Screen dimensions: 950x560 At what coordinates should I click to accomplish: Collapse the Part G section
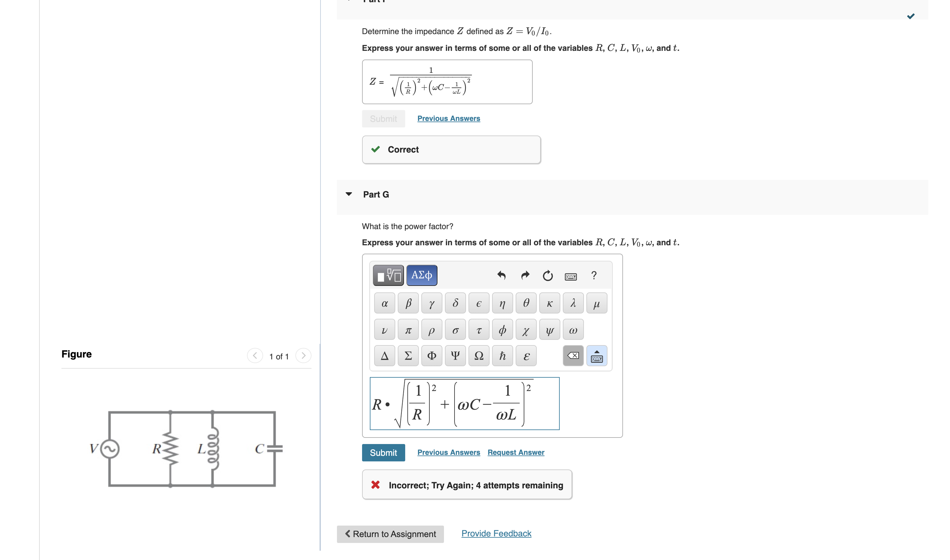(x=348, y=194)
